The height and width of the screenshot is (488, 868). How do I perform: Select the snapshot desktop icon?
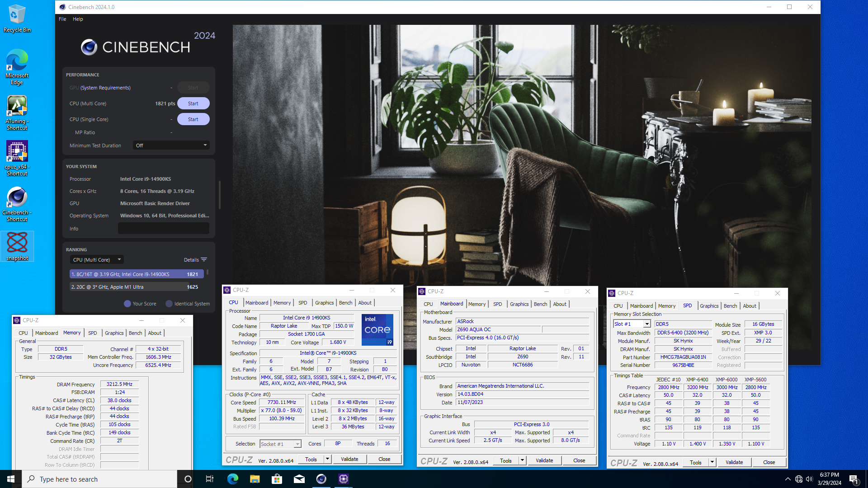tap(17, 247)
